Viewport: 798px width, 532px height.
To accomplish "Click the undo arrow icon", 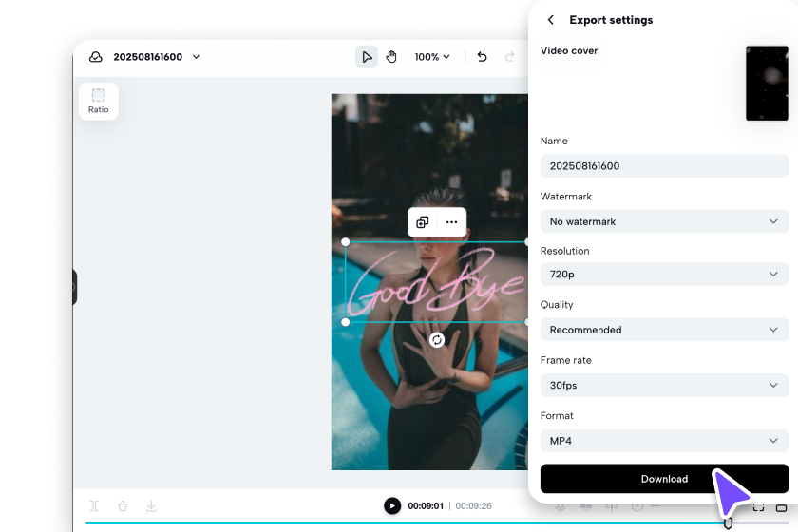I will pyautogui.click(x=482, y=56).
